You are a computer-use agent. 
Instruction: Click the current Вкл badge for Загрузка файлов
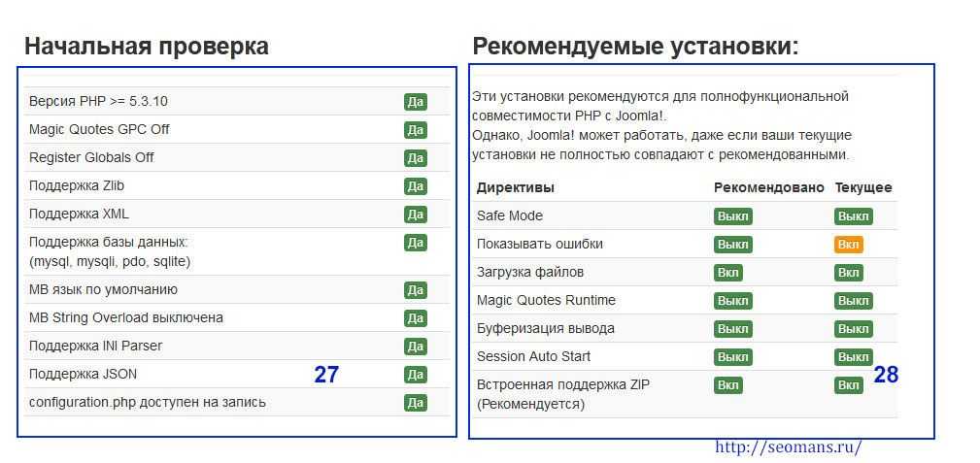pos(848,273)
